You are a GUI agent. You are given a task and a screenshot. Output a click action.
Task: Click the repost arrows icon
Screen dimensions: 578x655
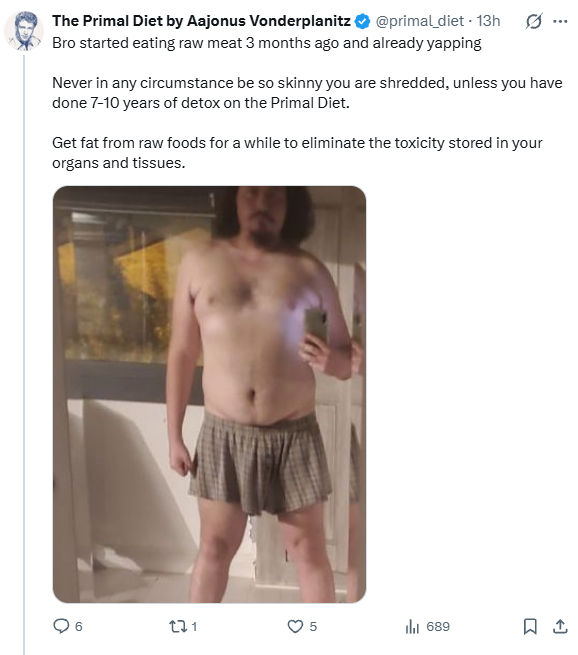(177, 626)
